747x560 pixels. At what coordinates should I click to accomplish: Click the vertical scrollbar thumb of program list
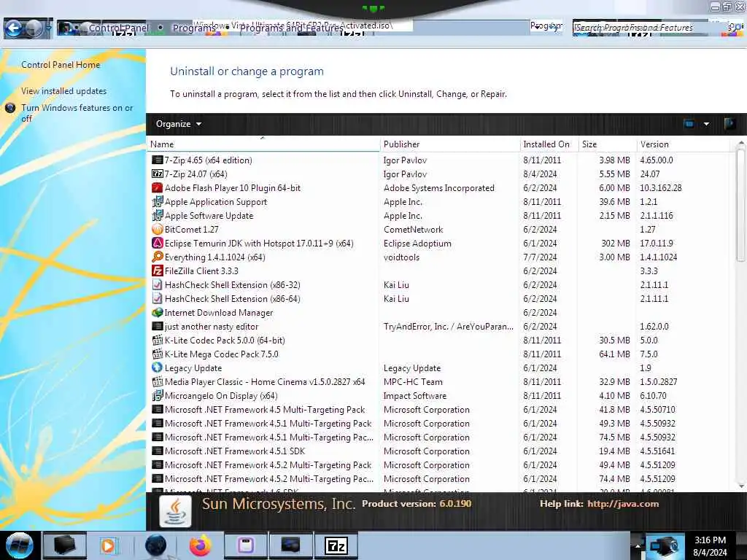pos(740,205)
